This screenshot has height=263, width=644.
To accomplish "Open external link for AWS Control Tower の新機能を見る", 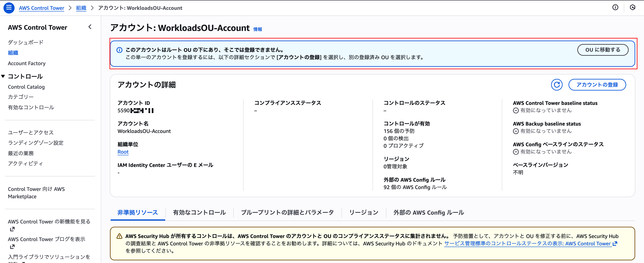I will pos(12,229).
